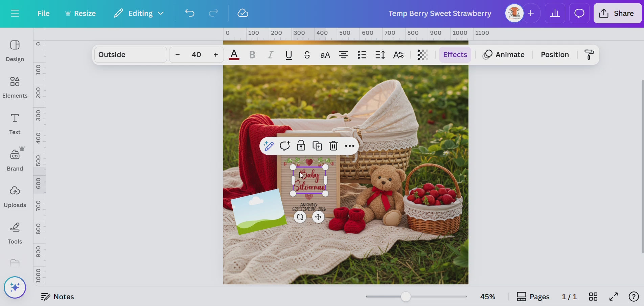This screenshot has width=644, height=306.
Task: Open the Design sidebar tab
Action: pyautogui.click(x=15, y=51)
